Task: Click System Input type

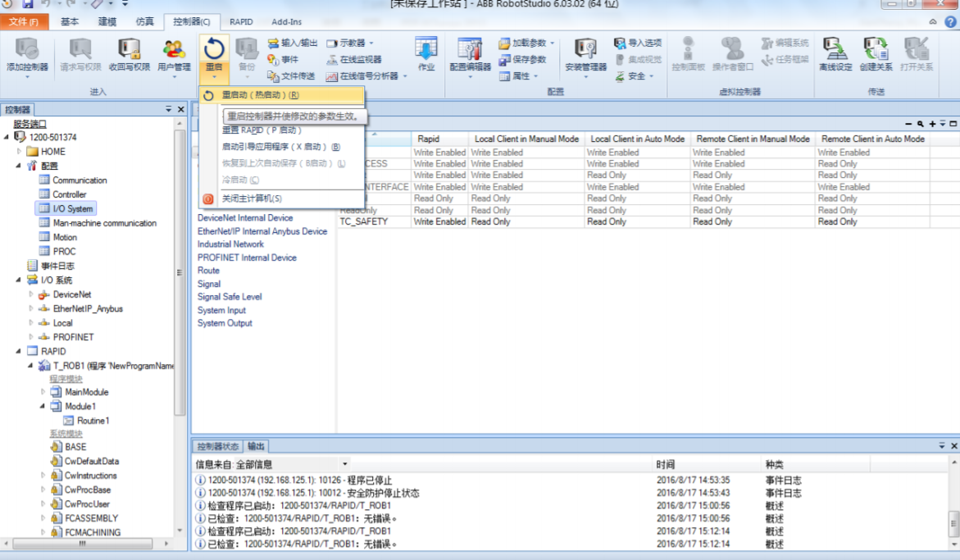Action: (x=221, y=310)
